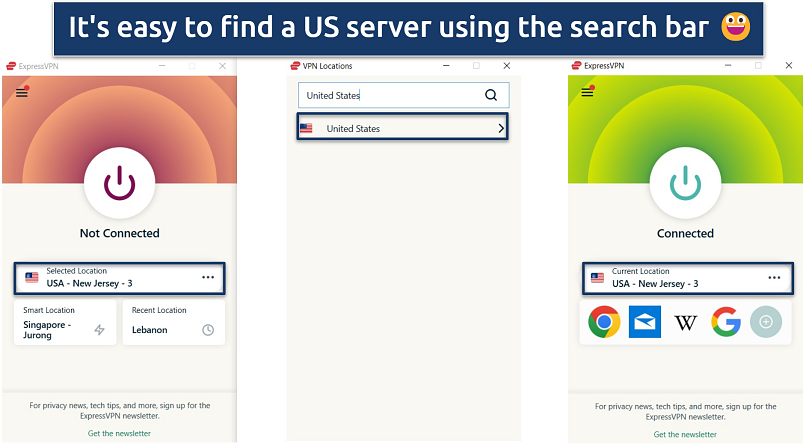This screenshot has width=806, height=447.
Task: Launch the Mail shortcut
Action: coord(645,322)
